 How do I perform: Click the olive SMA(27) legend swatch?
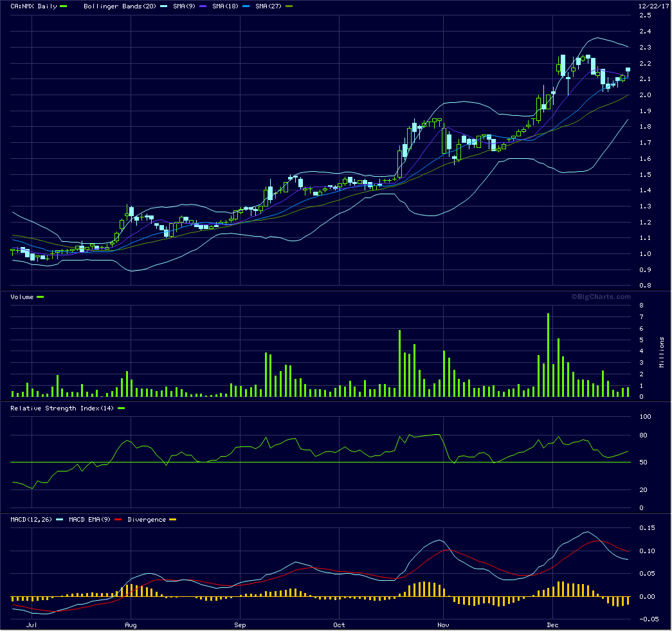(x=289, y=6)
